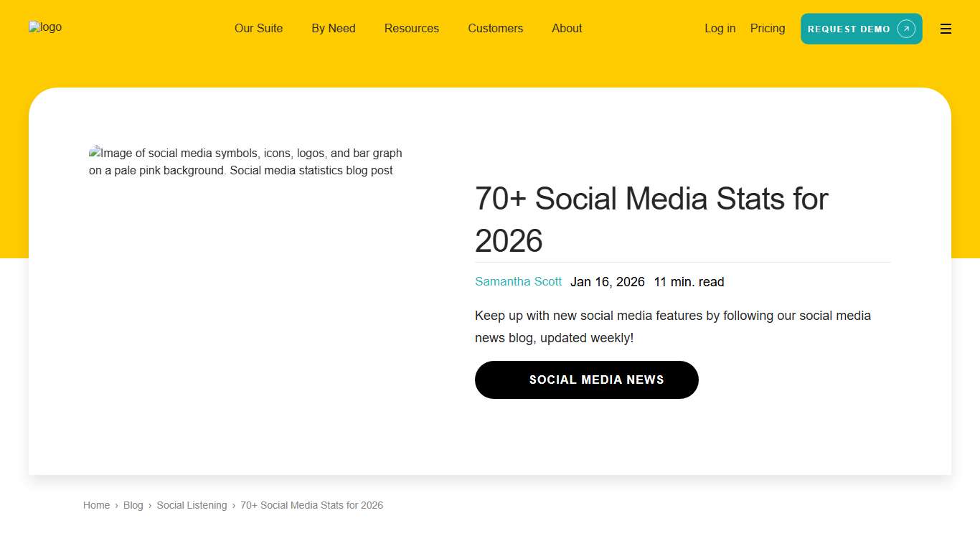Image resolution: width=980 pixels, height=551 pixels.
Task: Click the "SOCIAL MEDIA NEWS" button
Action: tap(586, 380)
